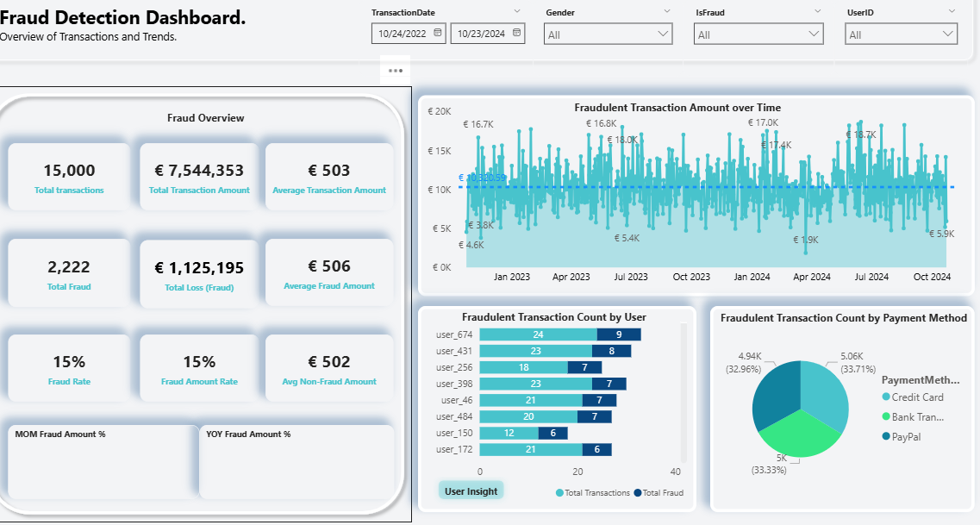Image resolution: width=980 pixels, height=525 pixels.
Task: Click the Fraud Amount Rate 15% card
Action: [199, 368]
